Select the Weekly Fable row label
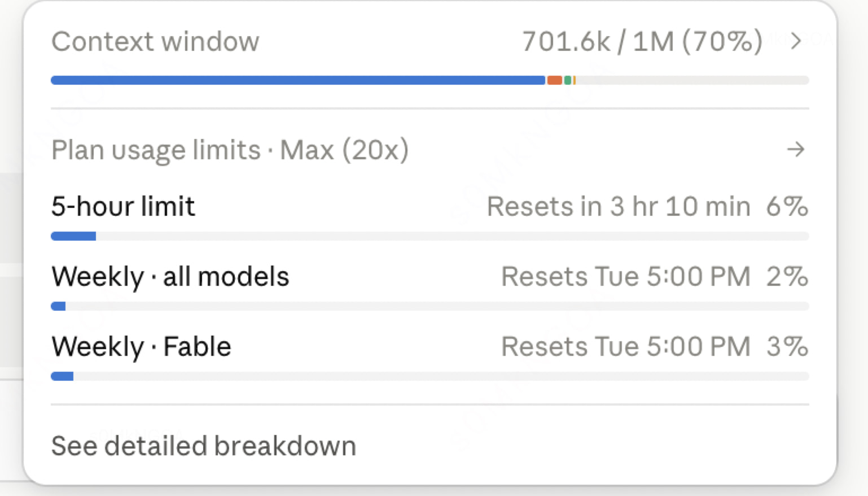This screenshot has width=868, height=496. click(141, 346)
